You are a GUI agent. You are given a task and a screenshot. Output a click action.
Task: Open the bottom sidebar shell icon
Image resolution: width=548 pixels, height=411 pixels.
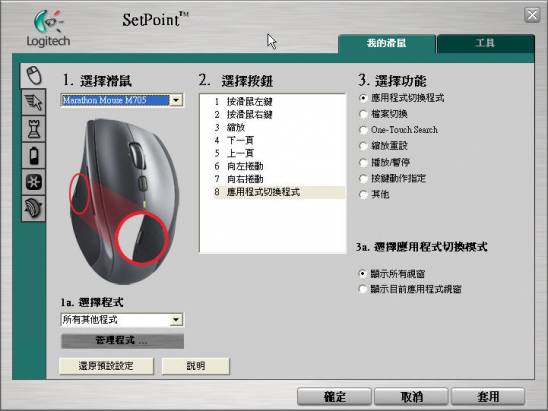(34, 209)
